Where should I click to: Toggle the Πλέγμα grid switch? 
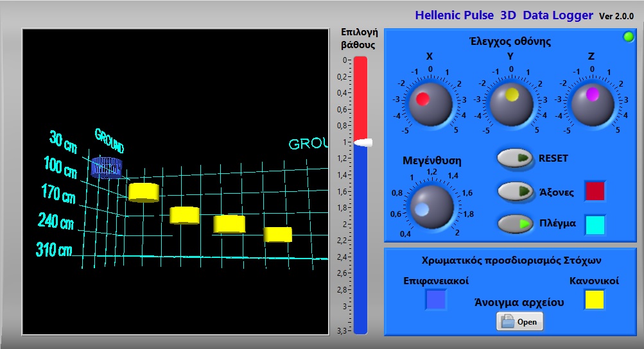(516, 224)
